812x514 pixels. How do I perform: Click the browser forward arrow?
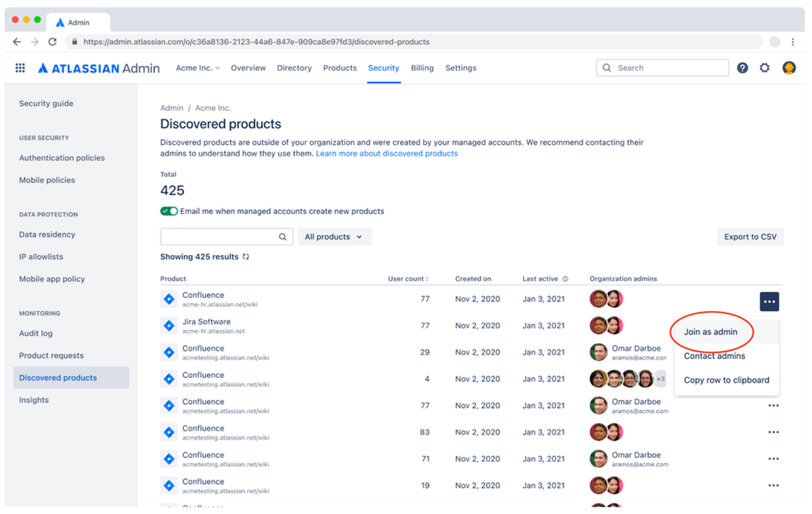34,42
